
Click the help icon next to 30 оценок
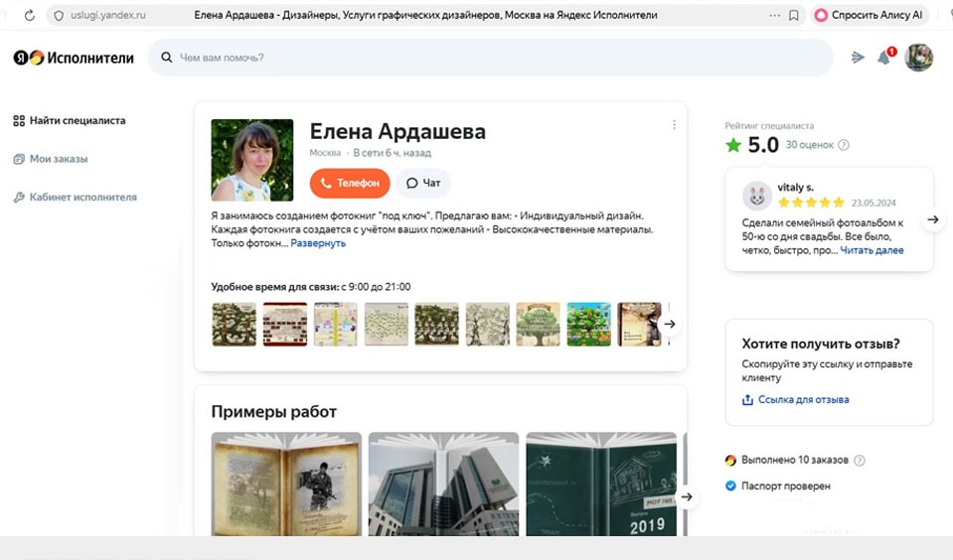844,145
